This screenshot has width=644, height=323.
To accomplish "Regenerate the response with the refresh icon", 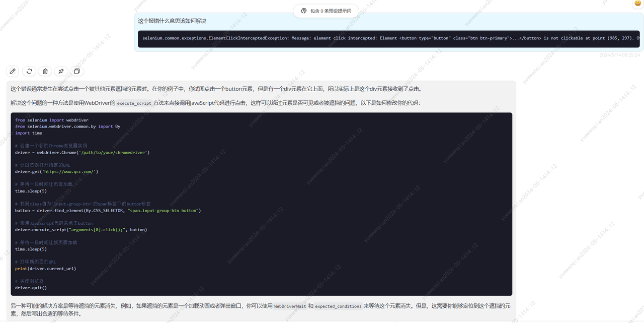I will pos(28,71).
